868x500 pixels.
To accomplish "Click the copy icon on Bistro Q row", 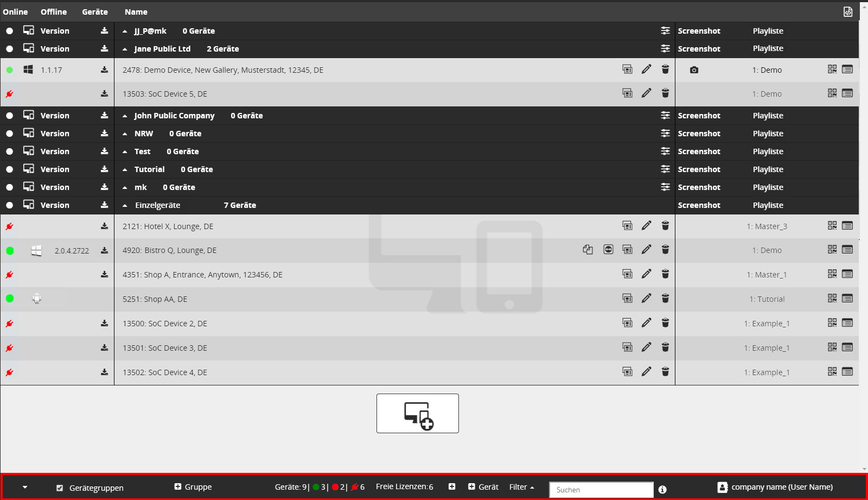I will (x=588, y=250).
